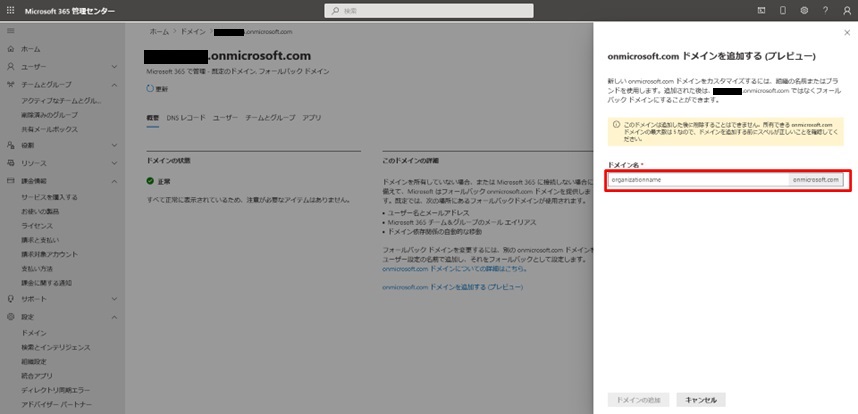This screenshot has width=858, height=414.
Task: Open the help question mark icon
Action: [x=825, y=10]
